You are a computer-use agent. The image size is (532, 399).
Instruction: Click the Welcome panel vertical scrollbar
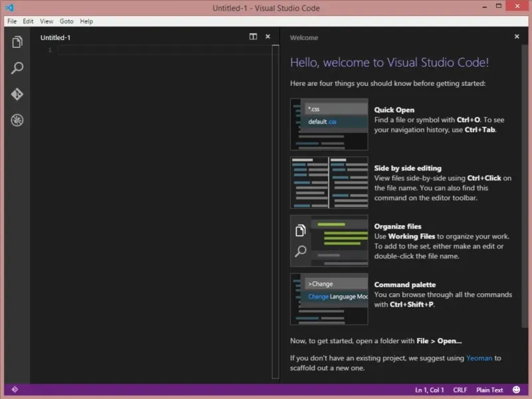525,186
